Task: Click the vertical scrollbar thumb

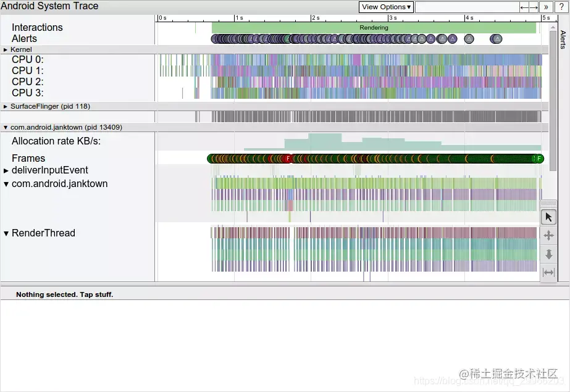Action: coord(553,101)
